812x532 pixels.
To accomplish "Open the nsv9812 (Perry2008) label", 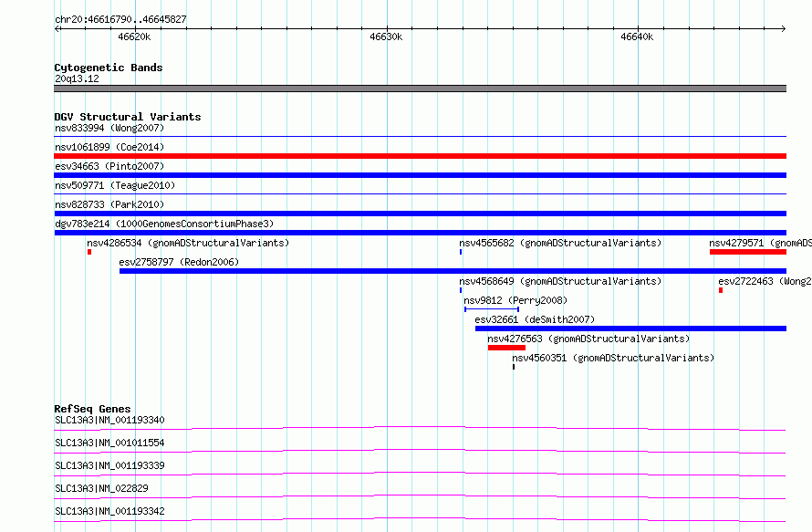I will coord(515,300).
